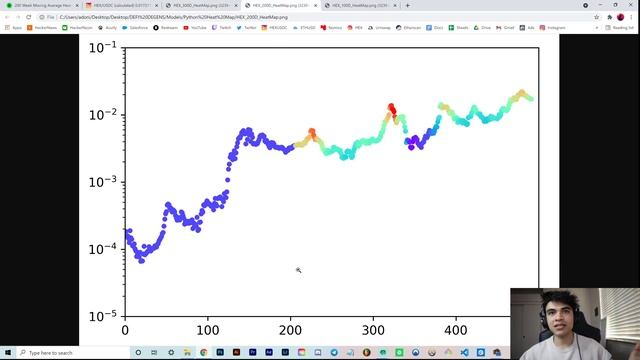Open Premiere Pro from the taskbar
Image resolution: width=640 pixels, height=360 pixels.
253,353
